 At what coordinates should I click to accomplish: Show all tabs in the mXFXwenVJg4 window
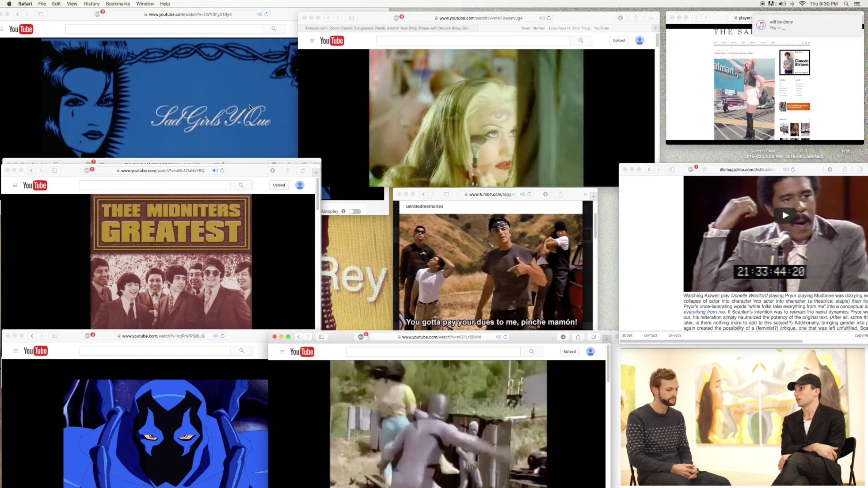coord(651,18)
